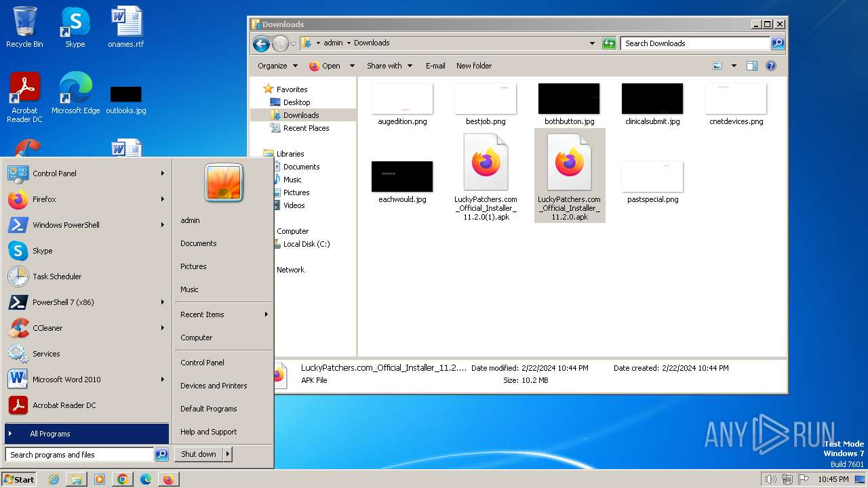Click E-mail in the Explorer toolbar
The width and height of the screenshot is (868, 488).
point(435,66)
